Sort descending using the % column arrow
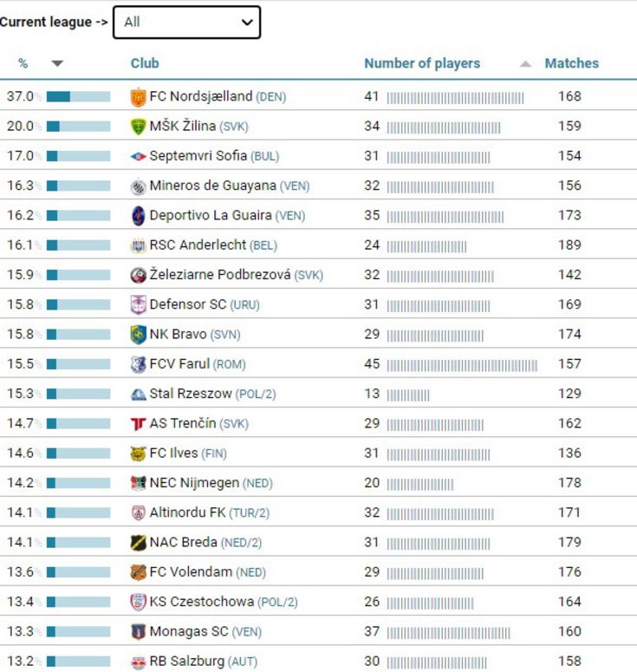 click(x=57, y=63)
